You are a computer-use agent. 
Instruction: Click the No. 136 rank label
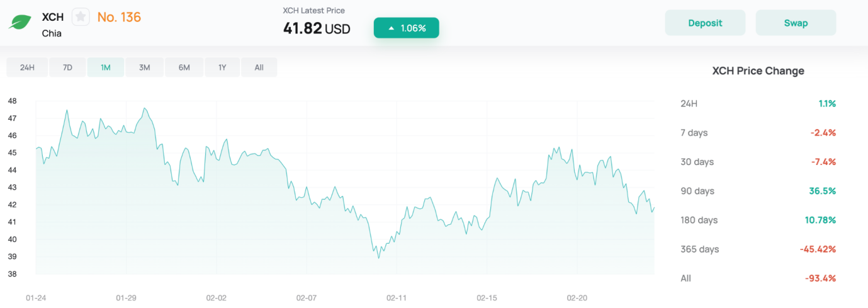(119, 17)
